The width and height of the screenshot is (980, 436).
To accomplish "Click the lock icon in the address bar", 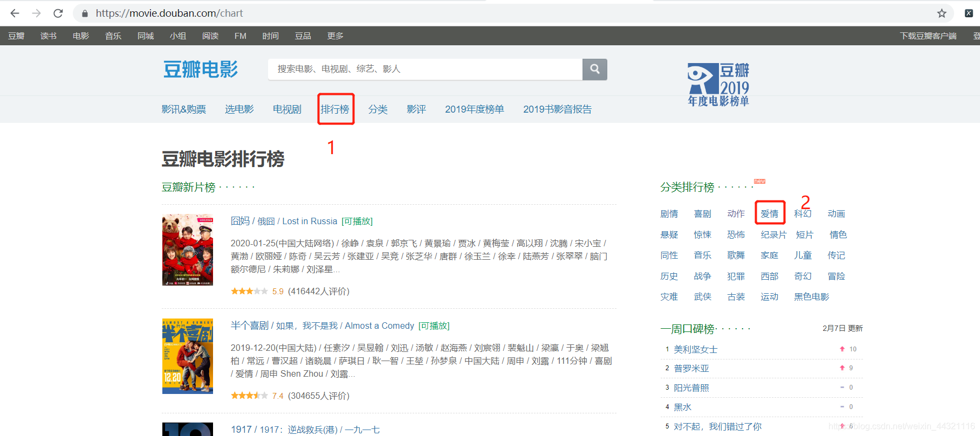I will tap(85, 13).
